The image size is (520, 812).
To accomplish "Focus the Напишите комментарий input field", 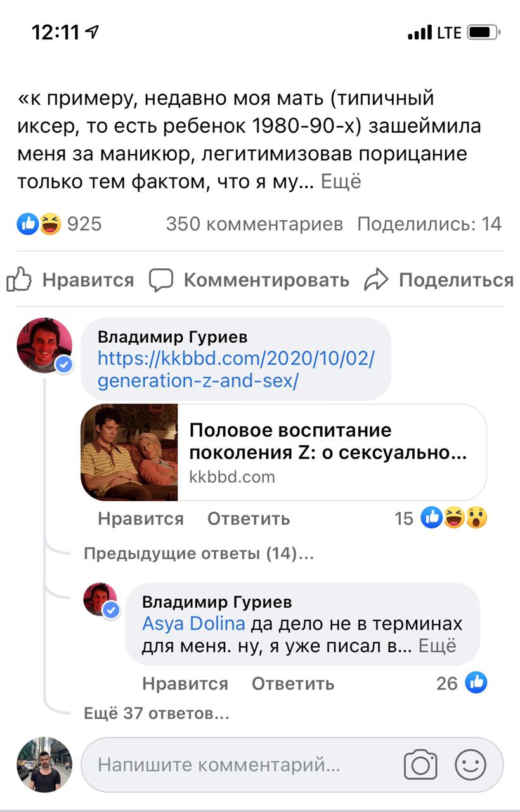I will coord(241,764).
